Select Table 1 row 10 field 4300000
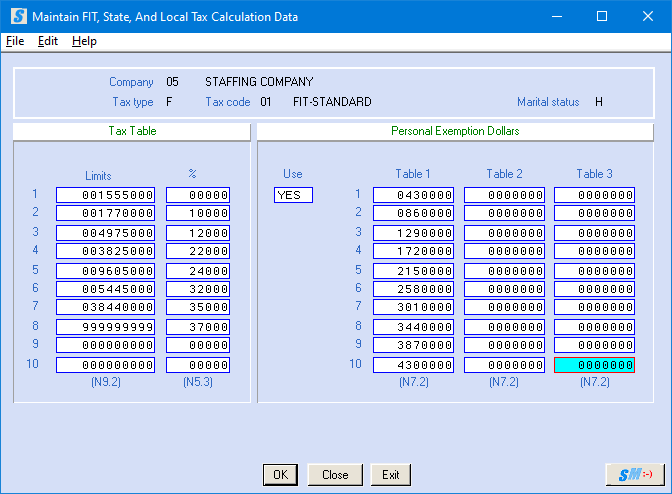The image size is (672, 494). coord(414,365)
